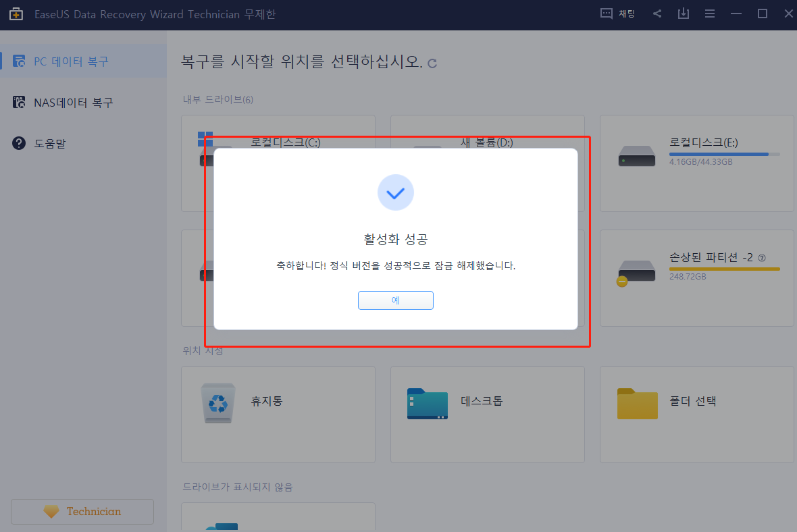
Task: Open the 휴지통 recycle bin location
Action: coord(278,414)
